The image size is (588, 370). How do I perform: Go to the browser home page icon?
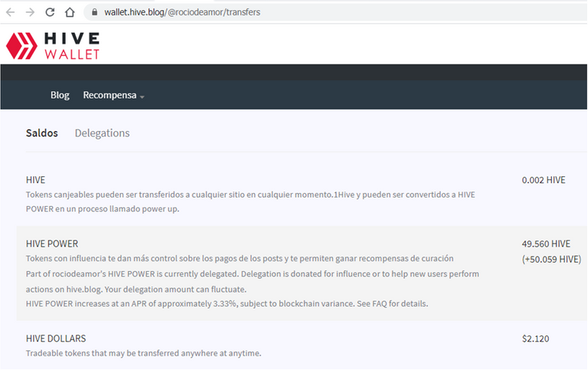[x=70, y=12]
